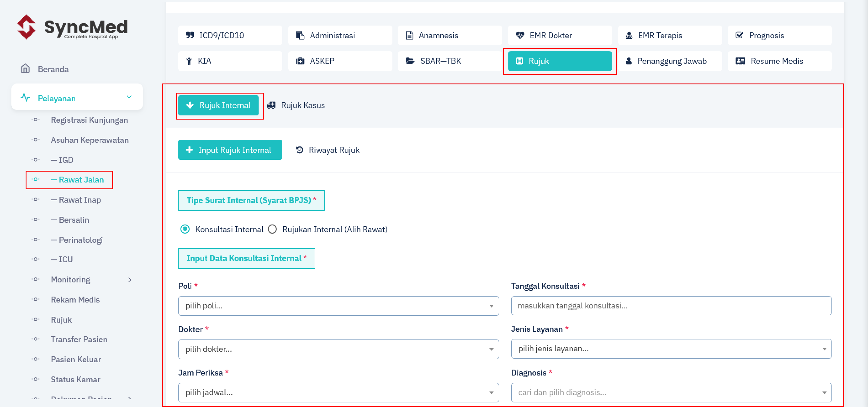Open the Dokter selection dropdown
The width and height of the screenshot is (868, 407).
click(338, 349)
